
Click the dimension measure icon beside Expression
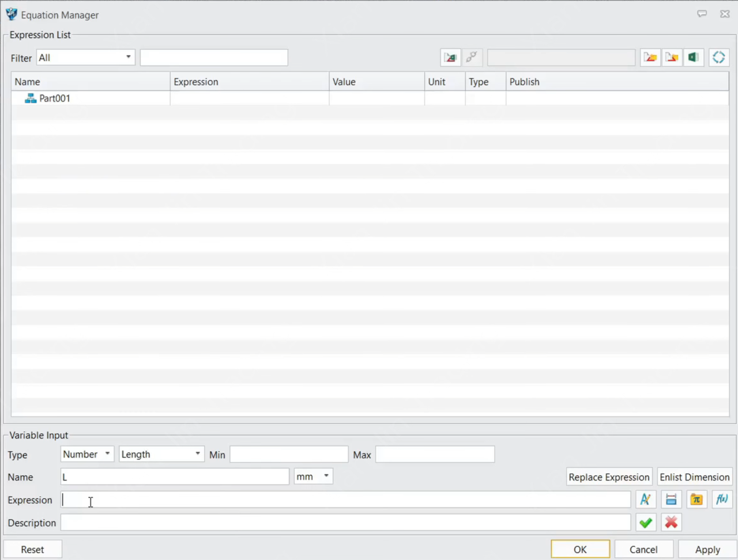671,500
